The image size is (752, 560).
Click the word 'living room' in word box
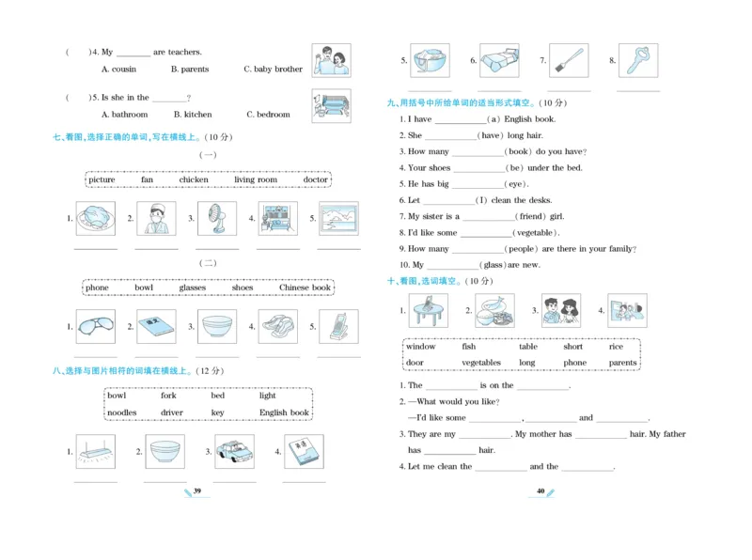pos(256,179)
